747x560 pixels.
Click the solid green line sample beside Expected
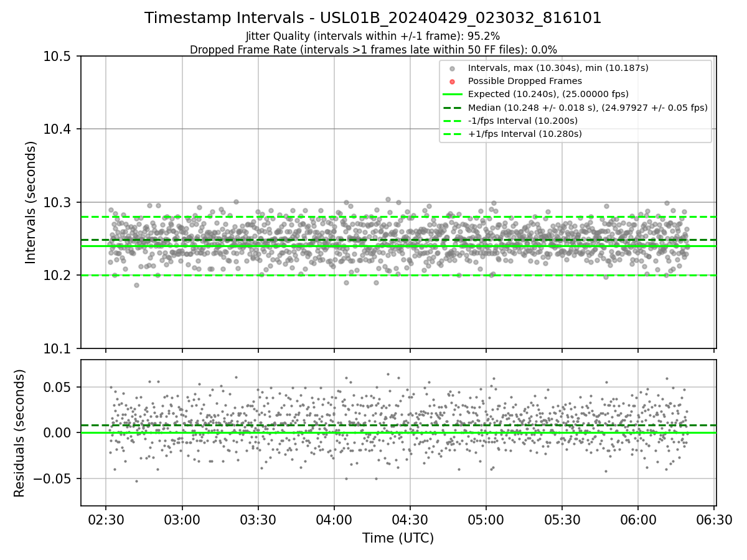(453, 95)
